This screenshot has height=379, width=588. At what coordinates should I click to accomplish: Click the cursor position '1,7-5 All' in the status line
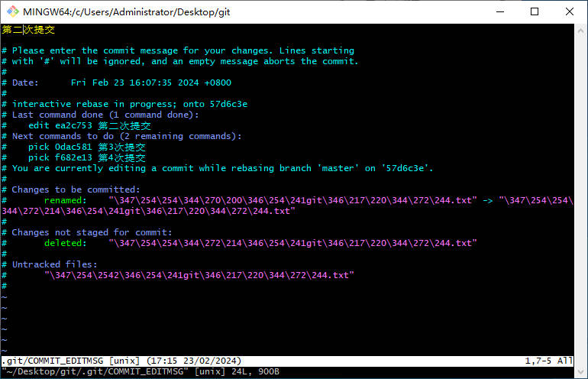(548, 361)
